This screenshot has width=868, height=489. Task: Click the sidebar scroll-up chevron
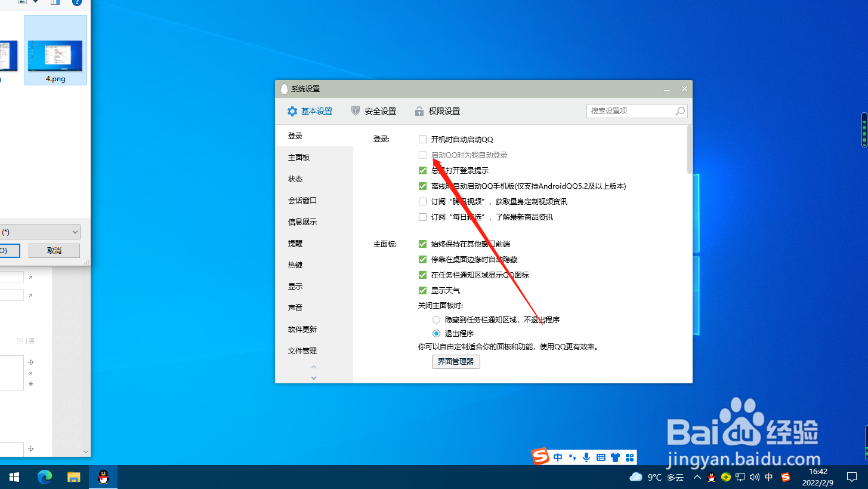314,367
